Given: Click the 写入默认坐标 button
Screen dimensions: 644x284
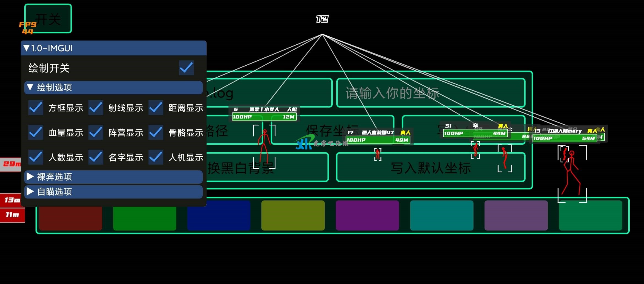Looking at the screenshot, I should (430, 167).
